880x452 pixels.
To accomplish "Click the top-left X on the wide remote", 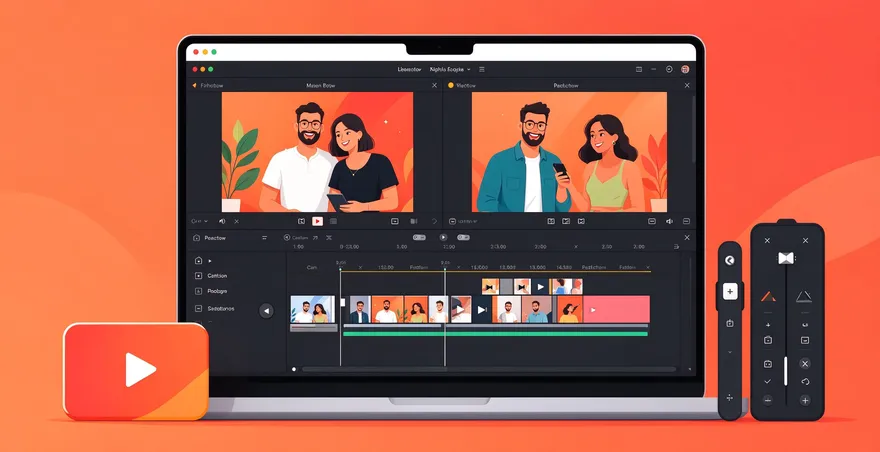I will click(x=767, y=240).
